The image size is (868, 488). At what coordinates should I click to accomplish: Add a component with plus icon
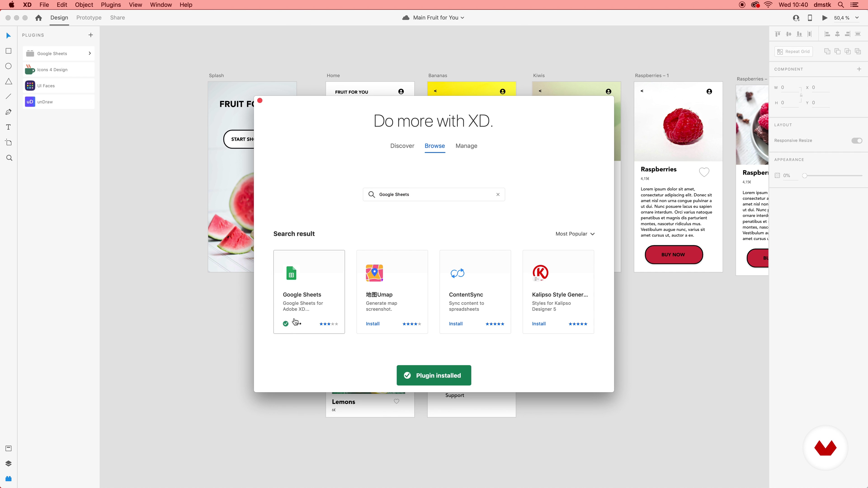coord(859,69)
